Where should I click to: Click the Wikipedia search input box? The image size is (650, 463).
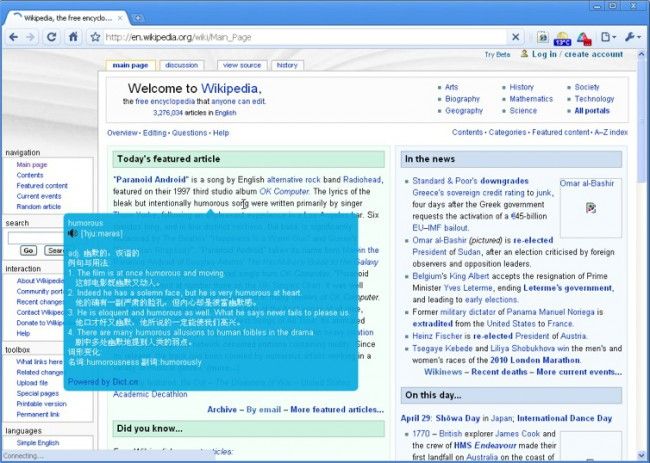[35, 238]
